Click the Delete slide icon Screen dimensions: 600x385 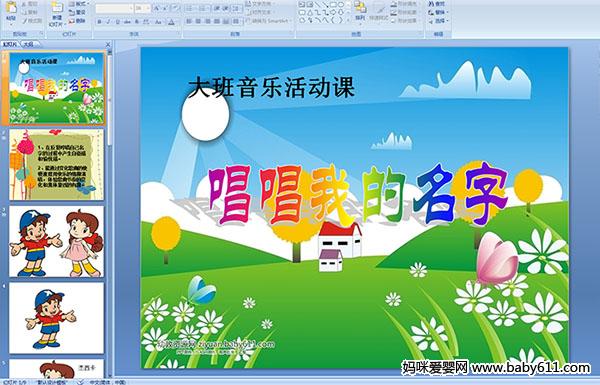pos(77,21)
